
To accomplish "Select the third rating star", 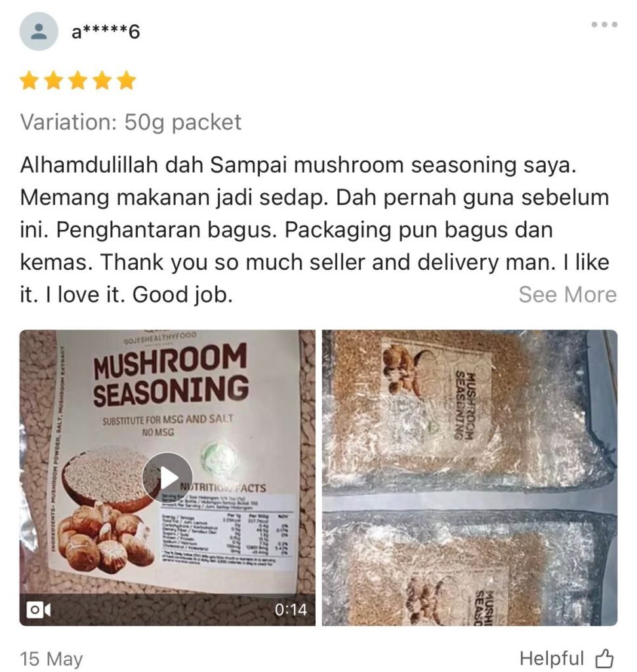I will [78, 81].
